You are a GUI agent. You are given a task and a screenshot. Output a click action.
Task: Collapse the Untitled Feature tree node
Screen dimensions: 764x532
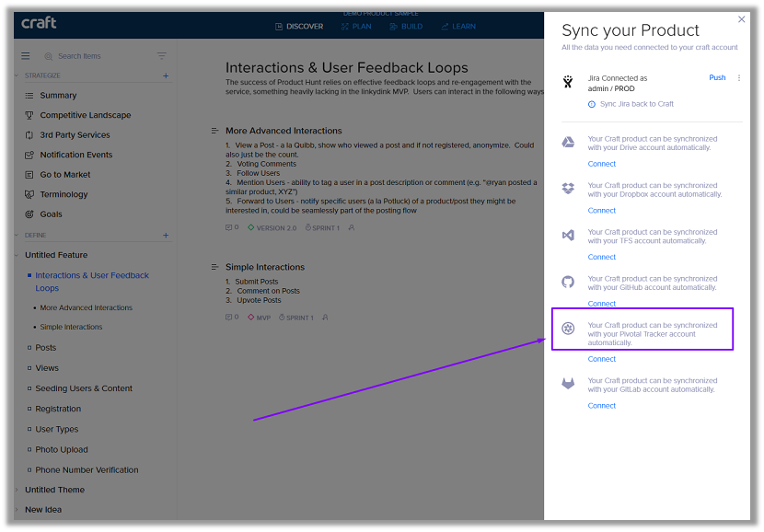[17, 255]
